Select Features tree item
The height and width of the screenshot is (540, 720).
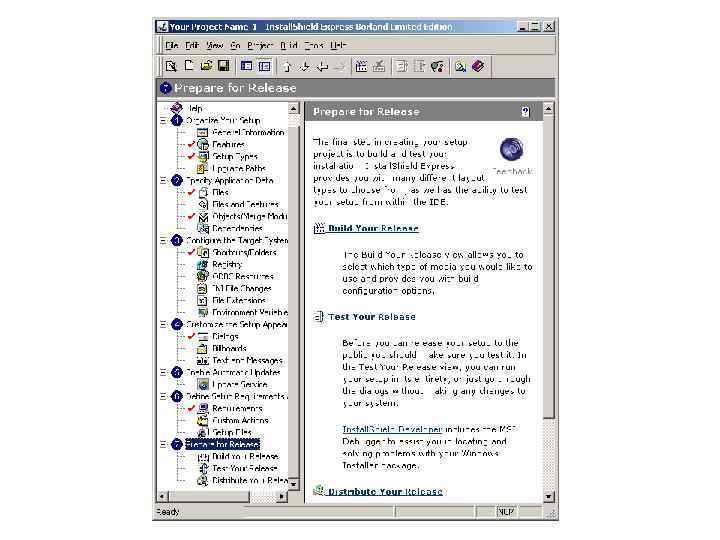(228, 144)
